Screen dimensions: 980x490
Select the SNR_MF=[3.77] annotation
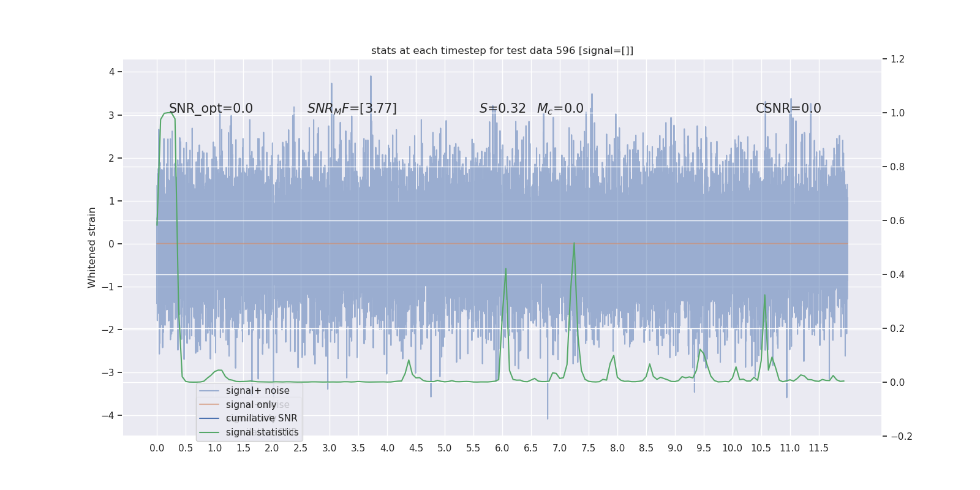(352, 108)
